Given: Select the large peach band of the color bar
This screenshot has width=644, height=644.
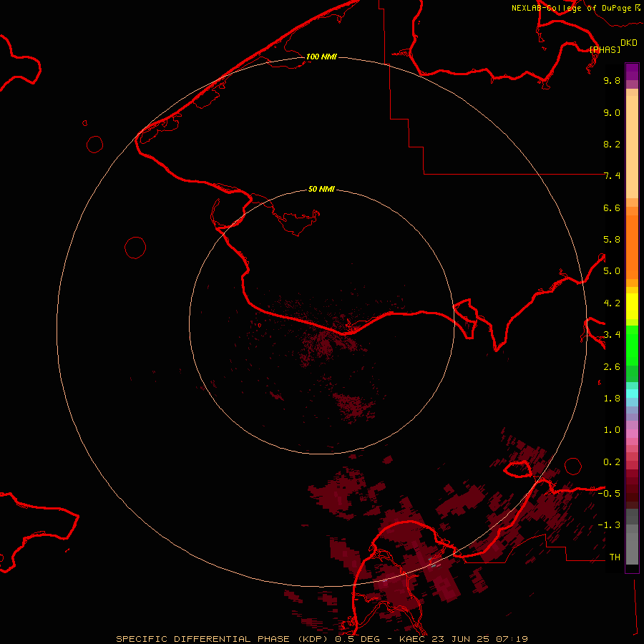Looking at the screenshot, I should [632, 147].
